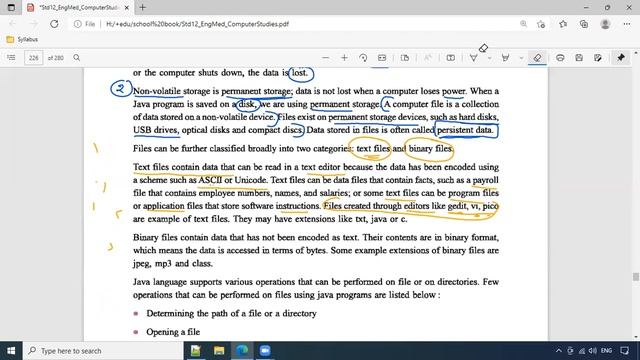Open the volume control in tray
The width and height of the screenshot is (640, 360).
click(593, 351)
